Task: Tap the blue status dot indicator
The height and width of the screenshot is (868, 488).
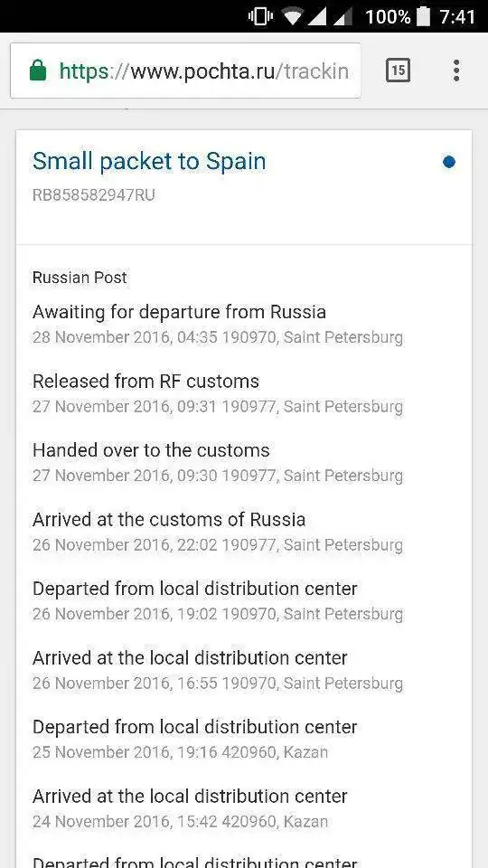Action: 449,162
